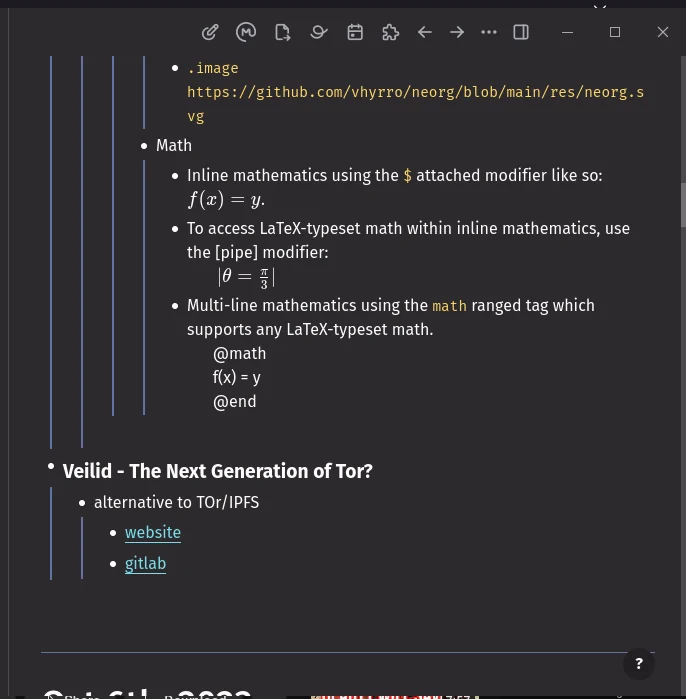The width and height of the screenshot is (686, 699).
Task: Click the bullet beside Veilid heading
Action: [51, 466]
